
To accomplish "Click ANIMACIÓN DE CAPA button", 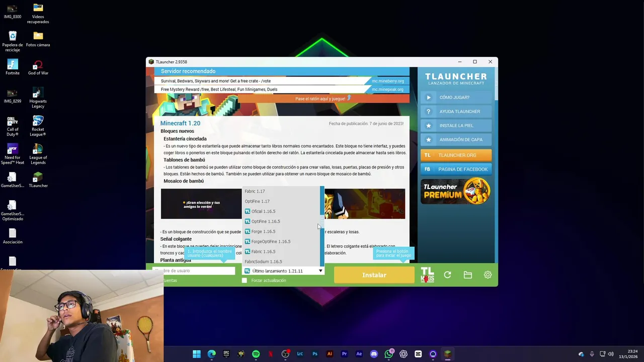I will pos(456,140).
